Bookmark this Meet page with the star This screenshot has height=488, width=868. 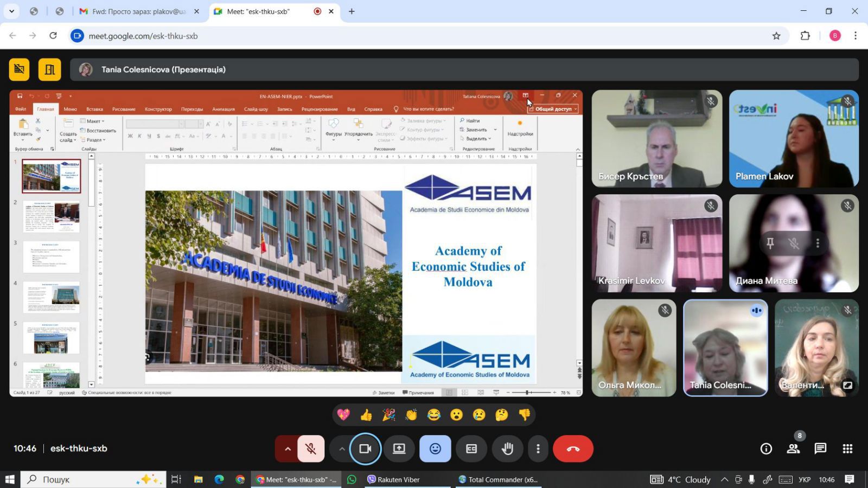[776, 36]
